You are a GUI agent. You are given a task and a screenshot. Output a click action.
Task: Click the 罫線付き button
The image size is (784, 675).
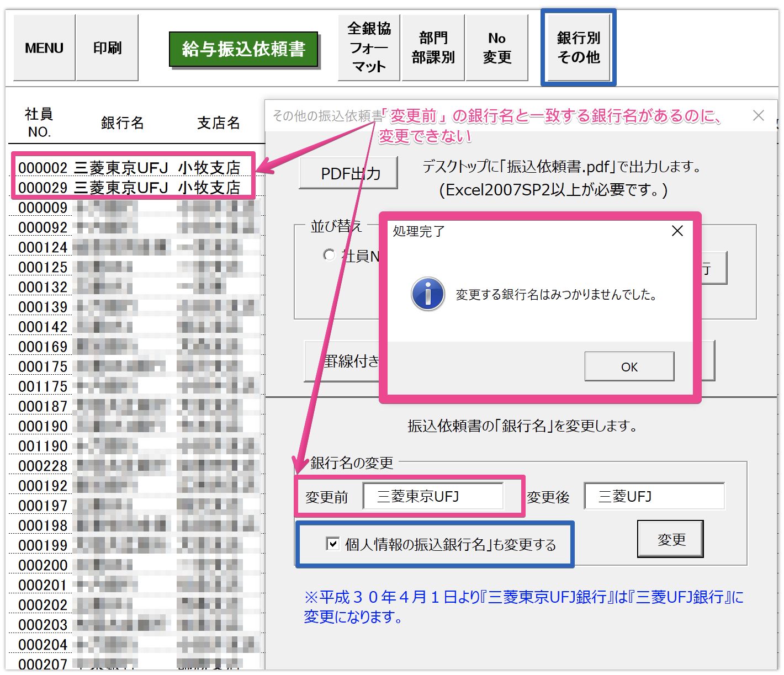click(x=342, y=361)
